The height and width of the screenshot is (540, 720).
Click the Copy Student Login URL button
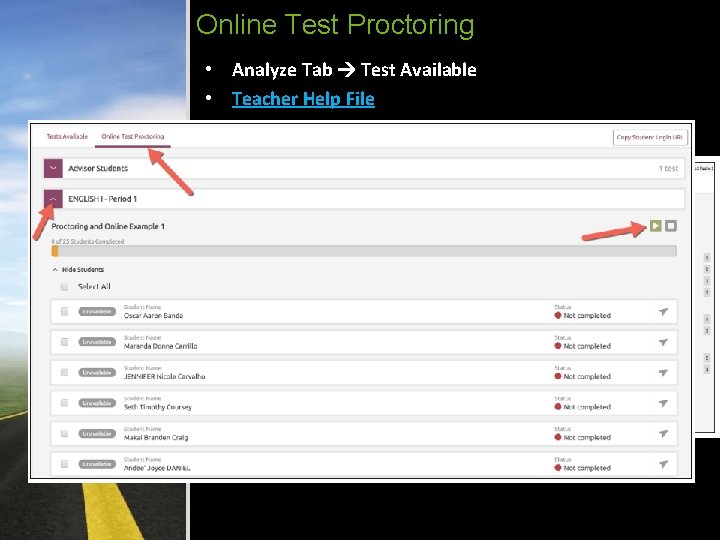(x=650, y=137)
